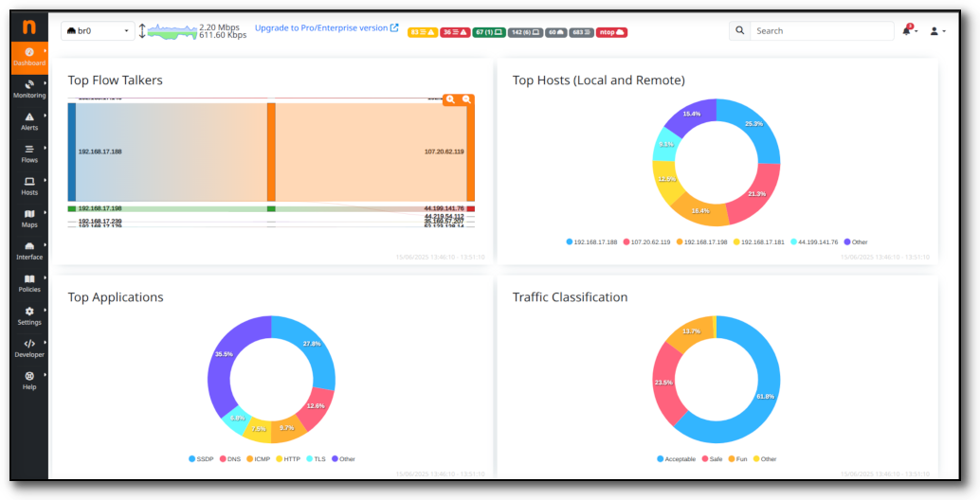980x500 pixels.
Task: Toggle 107.20.62.119 legend in Top Hosts
Action: click(646, 242)
